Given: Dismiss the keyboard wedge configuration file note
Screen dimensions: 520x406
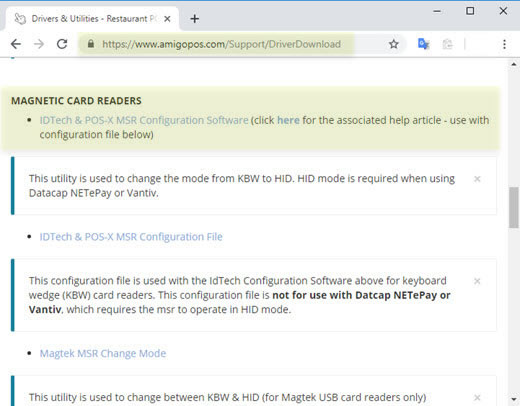Looking at the screenshot, I should (x=477, y=281).
